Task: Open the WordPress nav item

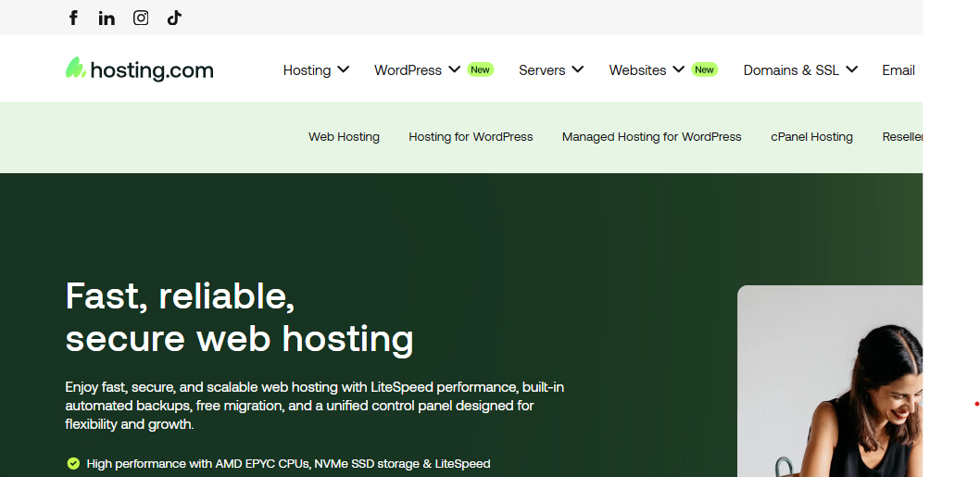Action: (408, 70)
